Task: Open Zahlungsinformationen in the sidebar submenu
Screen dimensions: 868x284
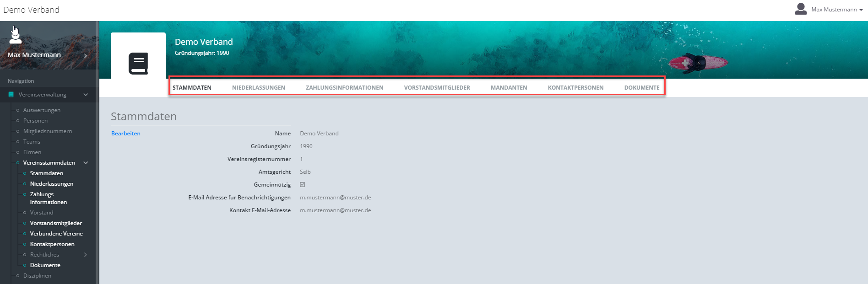Action: 49,198
